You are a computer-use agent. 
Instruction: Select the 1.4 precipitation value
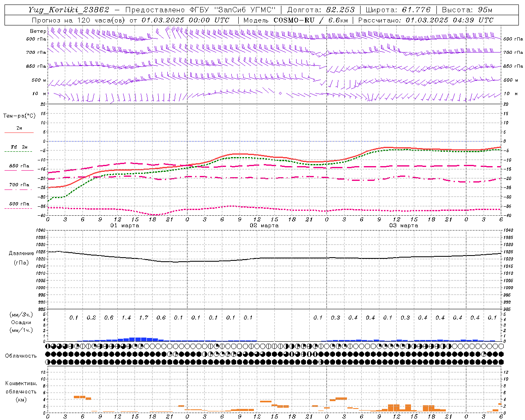pos(126,317)
